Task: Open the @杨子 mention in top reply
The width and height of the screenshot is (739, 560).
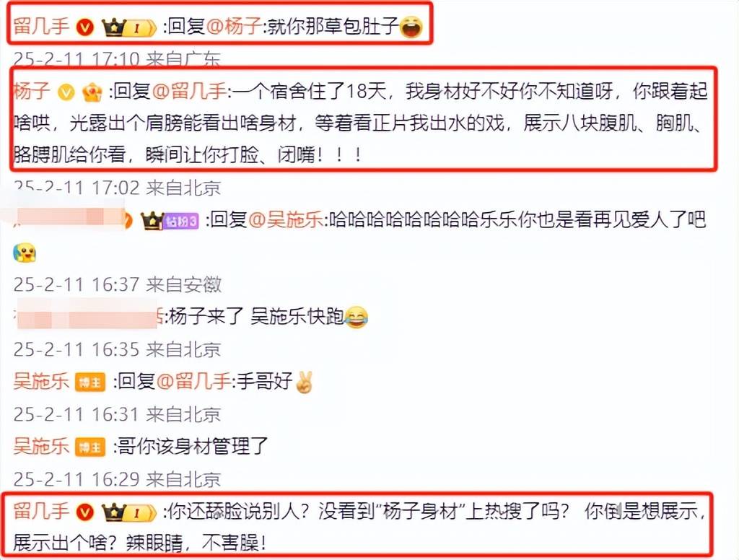Action: coord(234,27)
